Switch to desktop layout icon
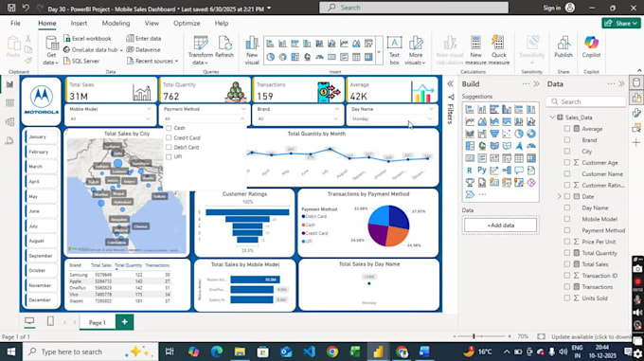This screenshot has width=644, height=361. point(29,321)
